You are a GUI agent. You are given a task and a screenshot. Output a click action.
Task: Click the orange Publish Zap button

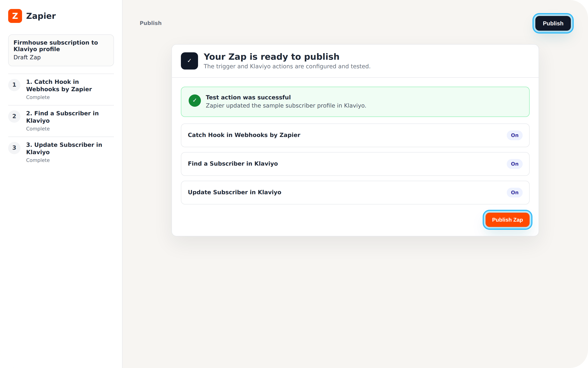507,220
